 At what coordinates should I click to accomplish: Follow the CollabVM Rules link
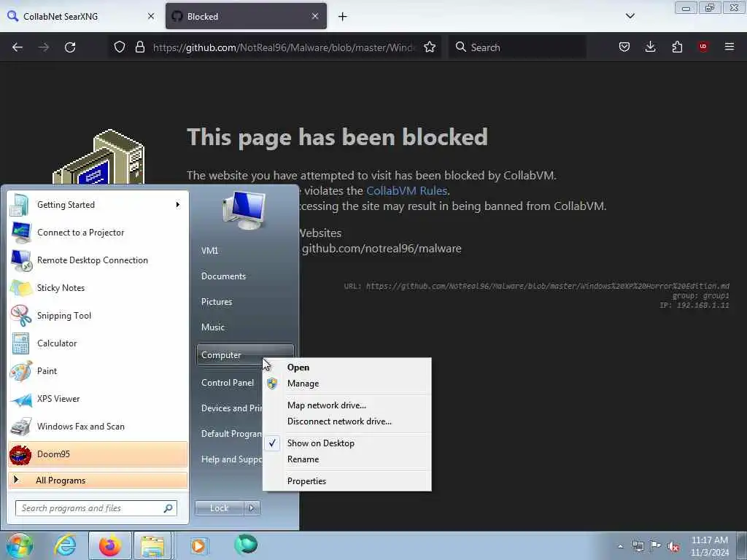click(x=406, y=190)
